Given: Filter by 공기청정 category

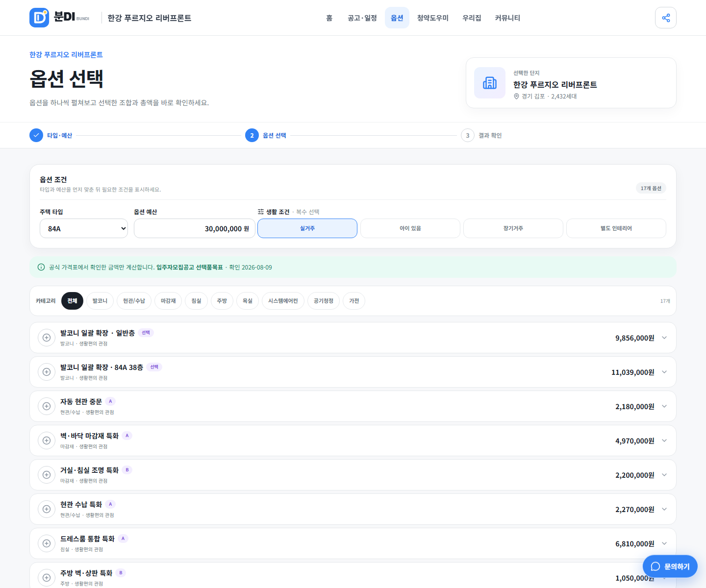Looking at the screenshot, I should [x=324, y=301].
